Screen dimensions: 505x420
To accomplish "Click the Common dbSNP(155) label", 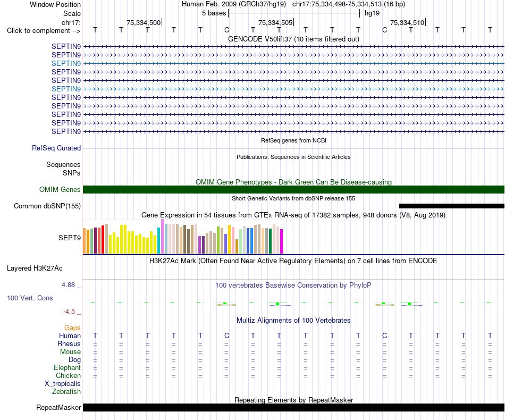I will click(x=47, y=206).
